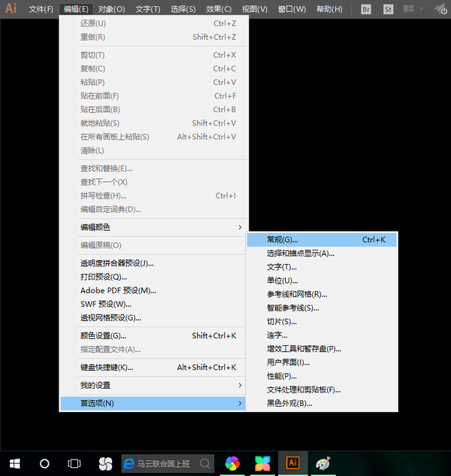
Task: Open Task View in the taskbar
Action: (74, 463)
